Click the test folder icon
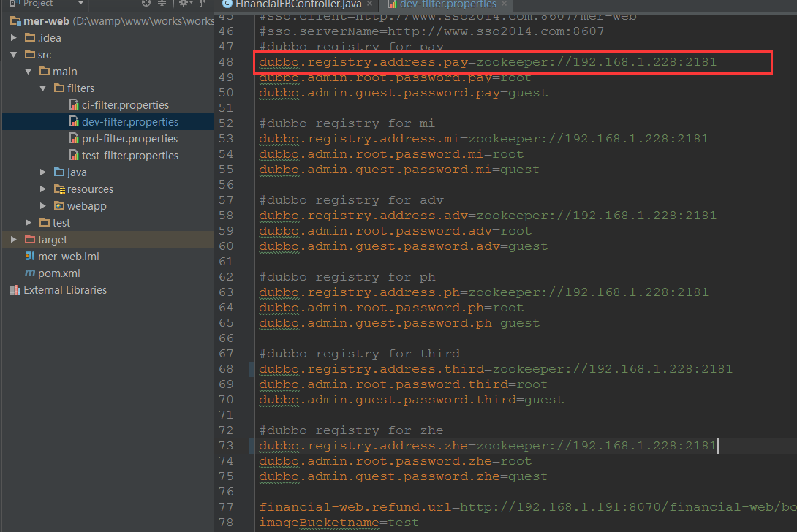The width and height of the screenshot is (797, 532). (45, 223)
